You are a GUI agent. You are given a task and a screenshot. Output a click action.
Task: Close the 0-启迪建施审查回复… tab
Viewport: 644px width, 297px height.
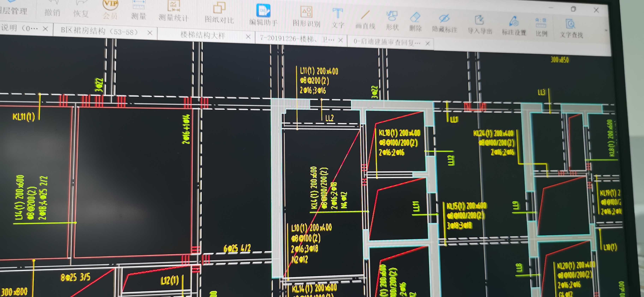428,43
